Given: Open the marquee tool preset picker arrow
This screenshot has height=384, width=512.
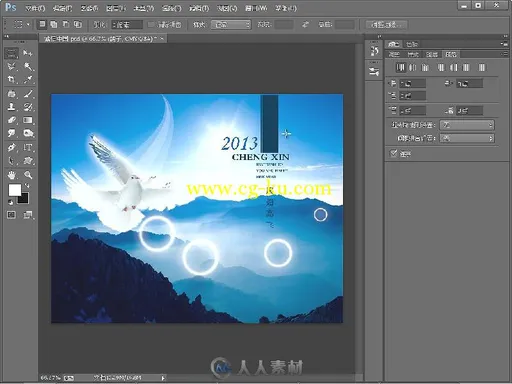Looking at the screenshot, I should click(x=28, y=24).
